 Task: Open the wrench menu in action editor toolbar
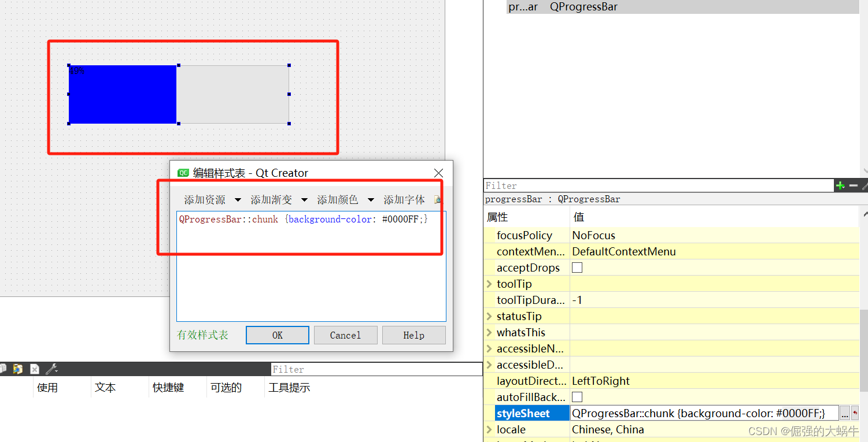(51, 369)
